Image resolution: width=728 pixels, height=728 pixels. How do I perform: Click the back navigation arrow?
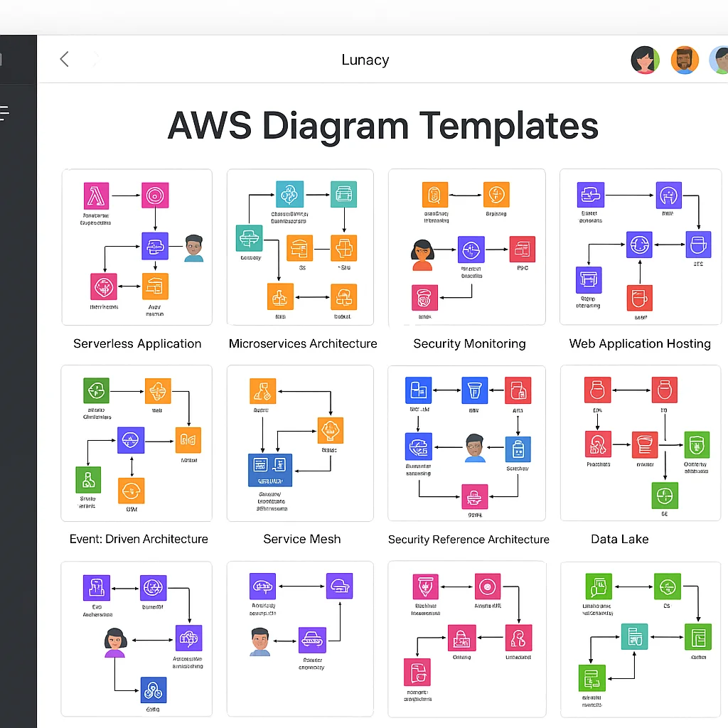(x=64, y=60)
